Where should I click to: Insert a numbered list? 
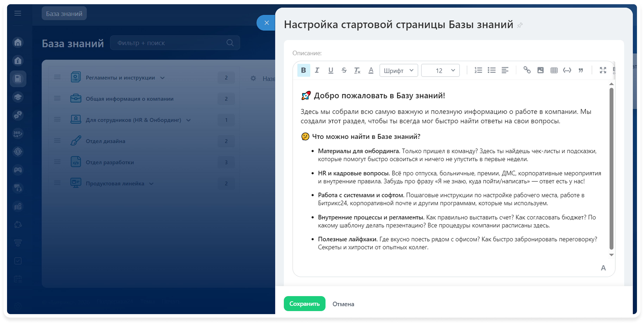pyautogui.click(x=478, y=70)
